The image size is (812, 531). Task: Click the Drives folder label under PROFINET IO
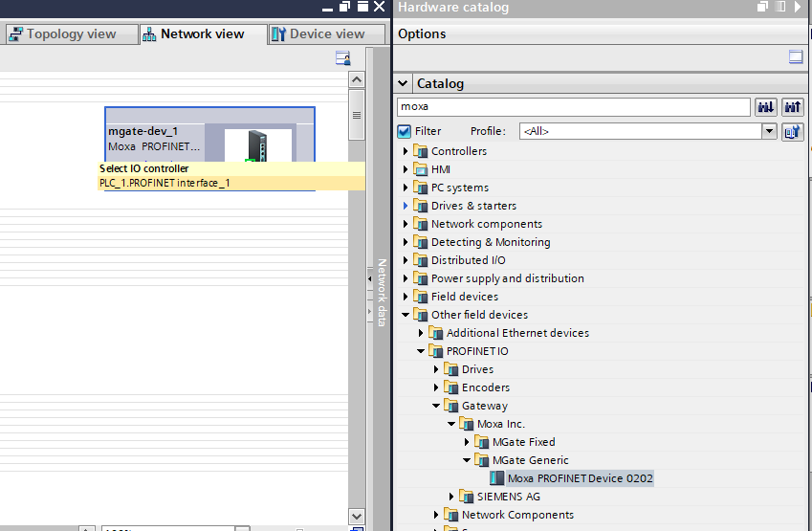click(x=477, y=369)
